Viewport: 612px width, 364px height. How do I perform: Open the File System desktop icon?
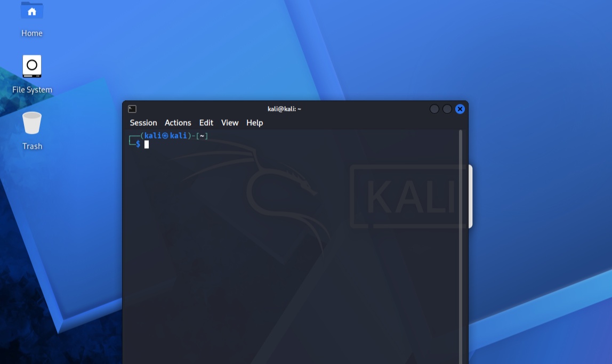pos(32,66)
